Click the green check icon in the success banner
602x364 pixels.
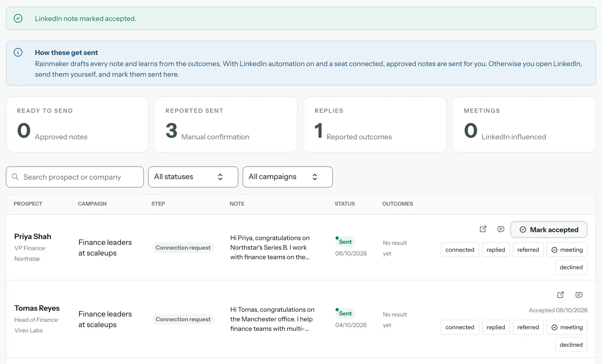click(x=18, y=18)
